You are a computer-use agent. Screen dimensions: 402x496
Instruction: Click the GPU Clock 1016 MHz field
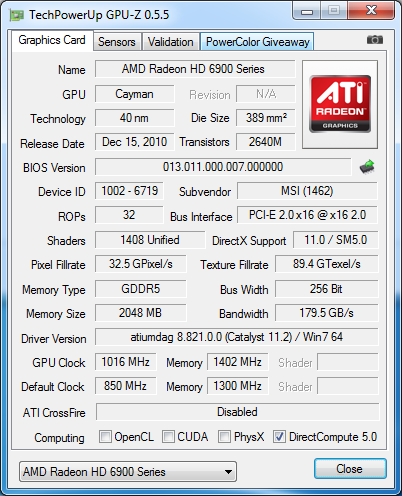(126, 362)
